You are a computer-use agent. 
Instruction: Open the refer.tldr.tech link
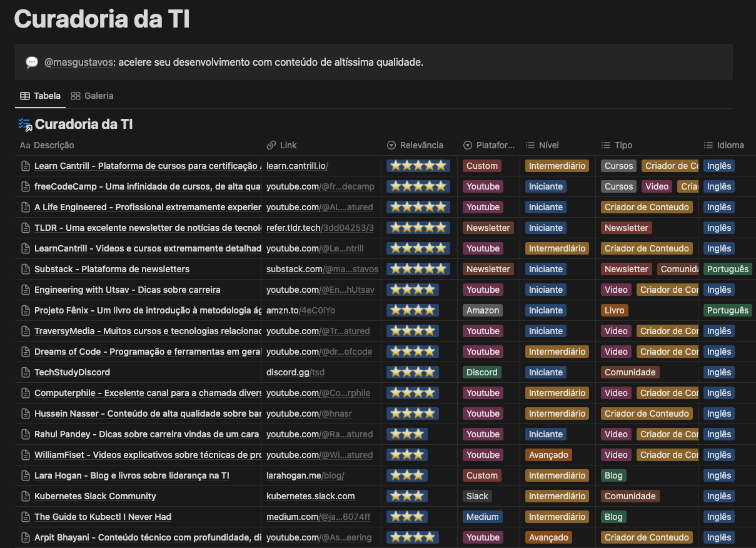tap(320, 228)
